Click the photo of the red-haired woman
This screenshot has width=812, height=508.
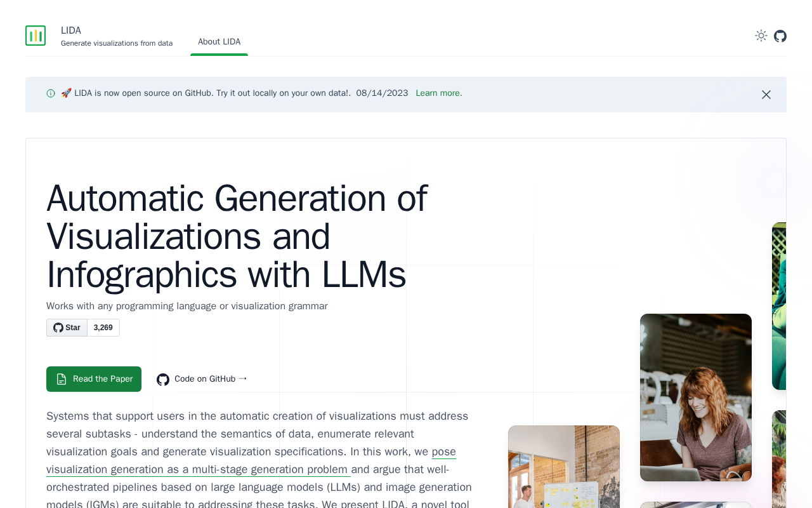coord(696,398)
